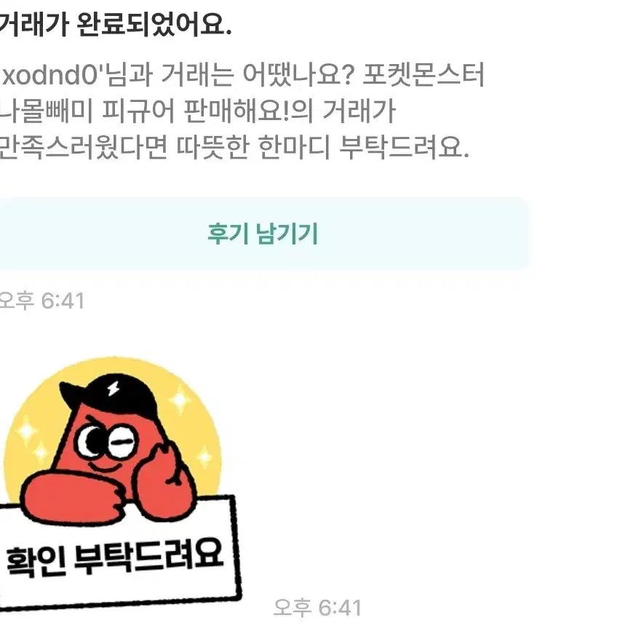
Task: Click the character's winking eye
Action: [122, 442]
